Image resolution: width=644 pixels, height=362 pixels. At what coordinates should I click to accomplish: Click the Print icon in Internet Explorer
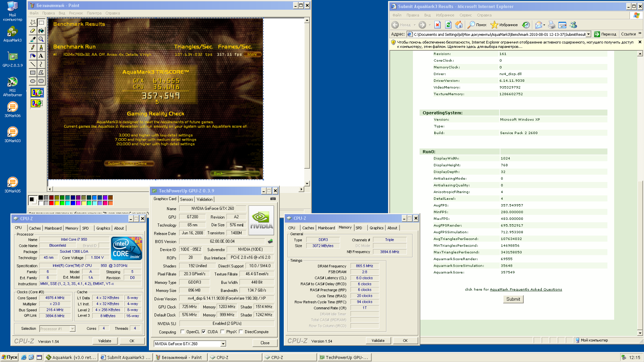pyautogui.click(x=552, y=25)
